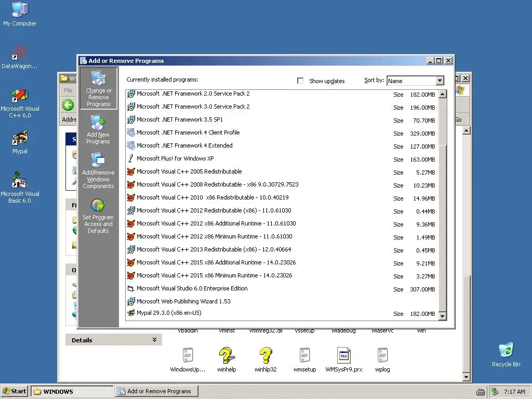Select Microsoft .NET Framework 4 Extended row
The image size is (532, 399).
282,146
